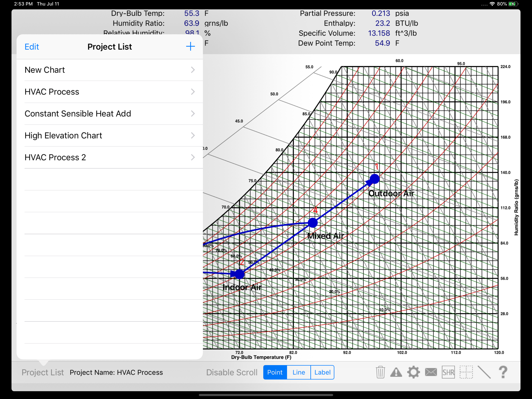Tap the Outdoor Air point on chart

[x=374, y=179]
